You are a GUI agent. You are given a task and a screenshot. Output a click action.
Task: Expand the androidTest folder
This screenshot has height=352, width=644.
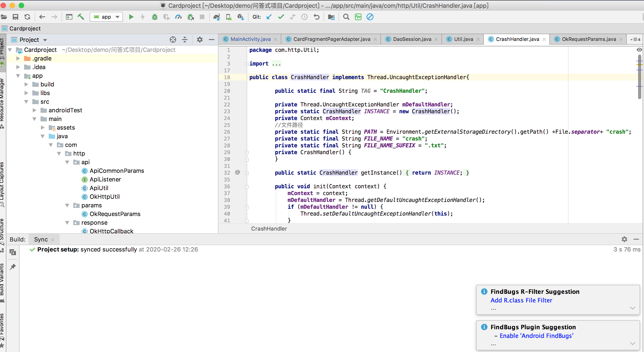tap(35, 111)
